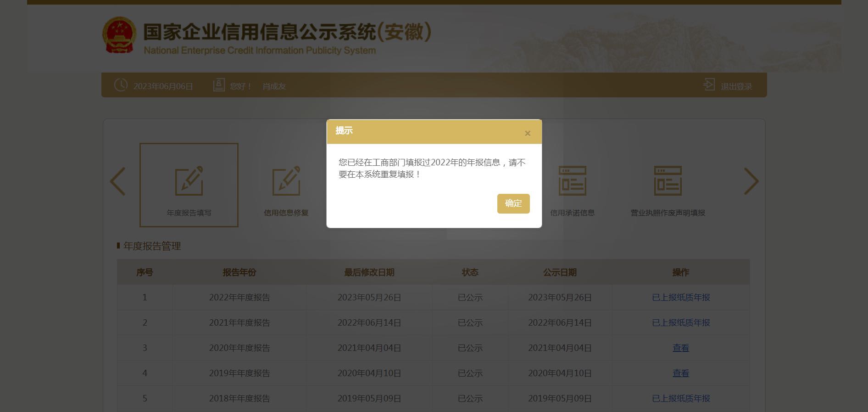The image size is (868, 412).
Task: Click 已上报纸质年报 for 2022 report
Action: 680,298
